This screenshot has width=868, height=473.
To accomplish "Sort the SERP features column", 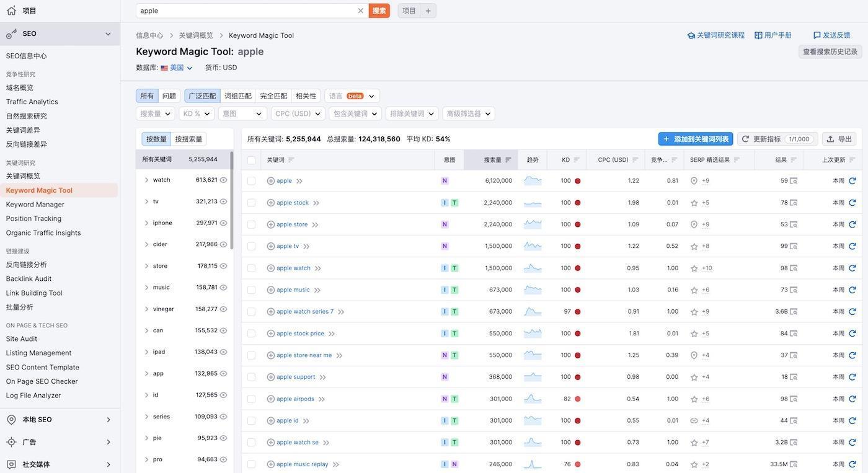I will [737, 160].
